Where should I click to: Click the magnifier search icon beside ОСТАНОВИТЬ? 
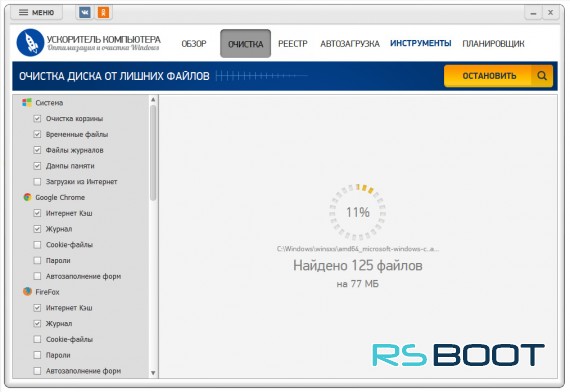(542, 76)
